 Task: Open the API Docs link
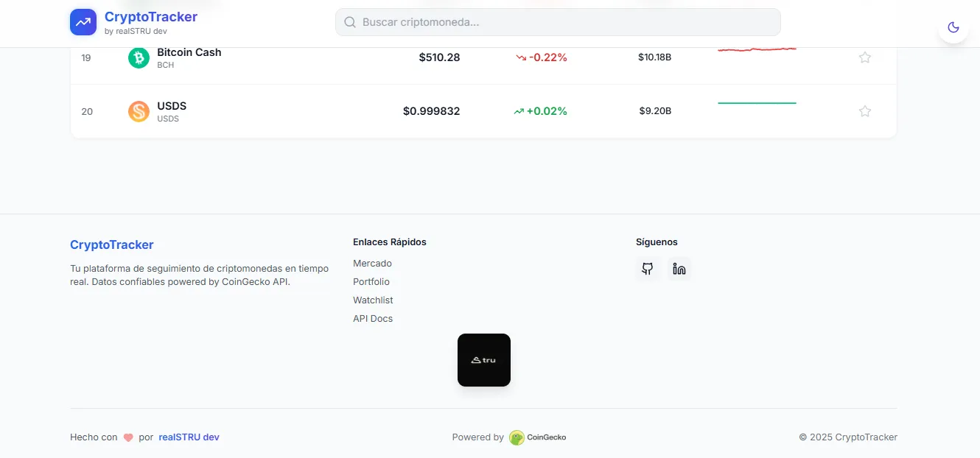pos(373,318)
